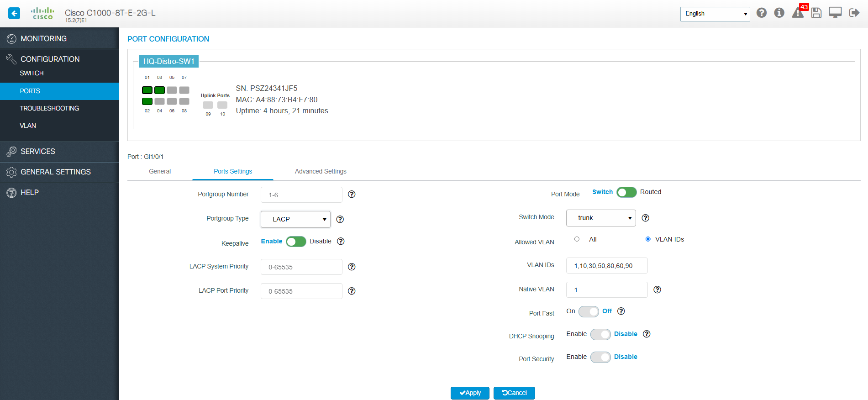Click the HQ-Distro-SW1 switch label
This screenshot has height=400, width=868.
pyautogui.click(x=168, y=61)
